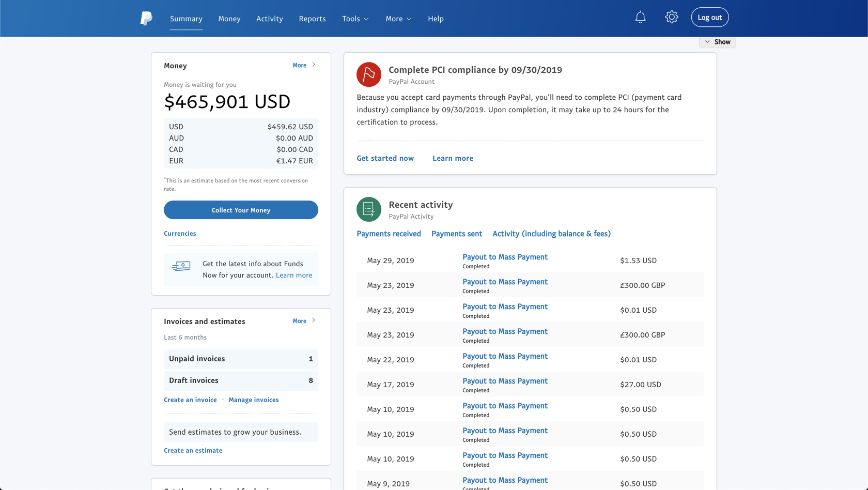Click Get started now for PCI compliance
Image resolution: width=868 pixels, height=490 pixels.
(x=385, y=158)
